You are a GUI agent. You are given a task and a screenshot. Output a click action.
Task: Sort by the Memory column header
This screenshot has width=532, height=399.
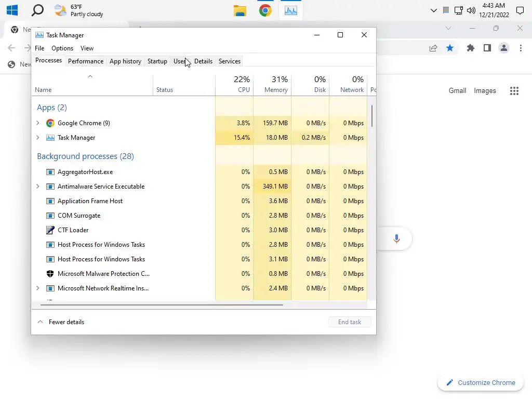pos(272,85)
